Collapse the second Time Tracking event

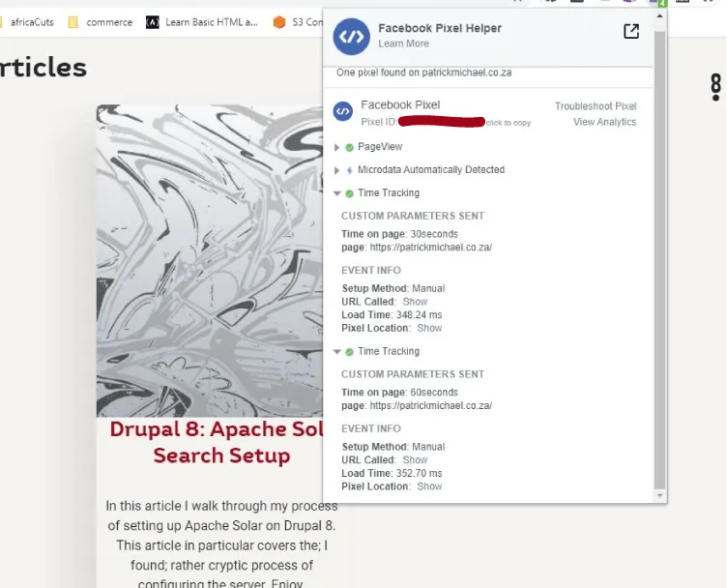337,352
